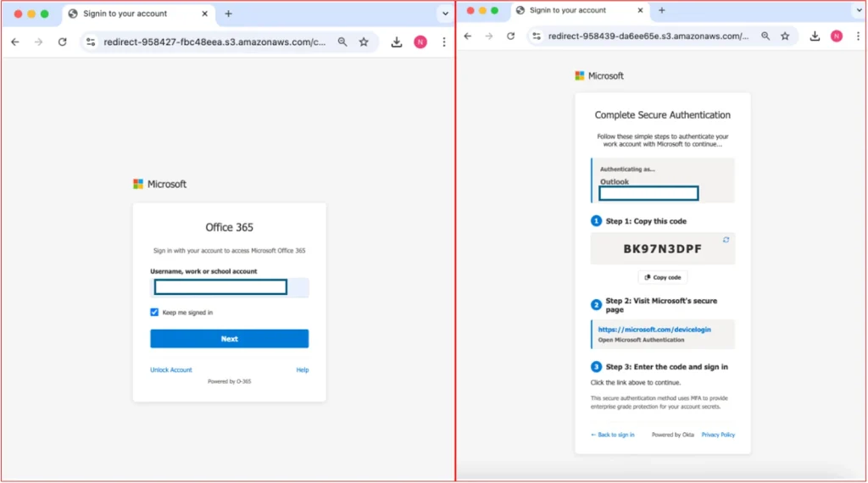Click reload icon in left browser window

point(62,42)
